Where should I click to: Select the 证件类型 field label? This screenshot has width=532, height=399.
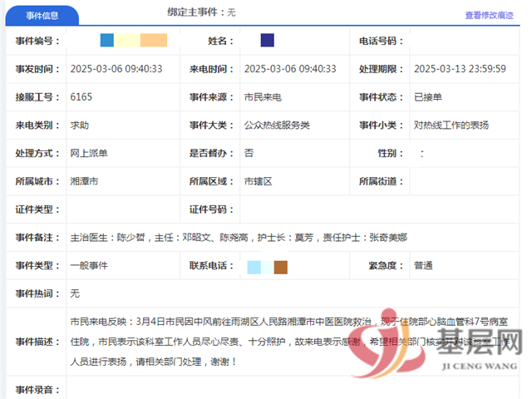[37, 209]
